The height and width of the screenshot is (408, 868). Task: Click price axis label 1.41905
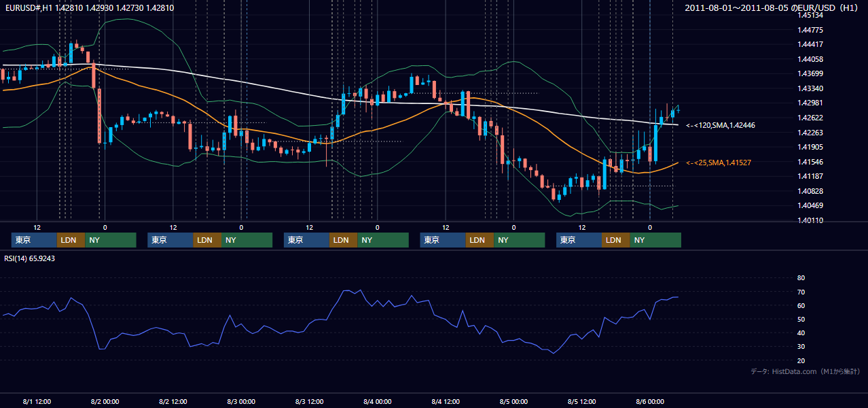810,147
